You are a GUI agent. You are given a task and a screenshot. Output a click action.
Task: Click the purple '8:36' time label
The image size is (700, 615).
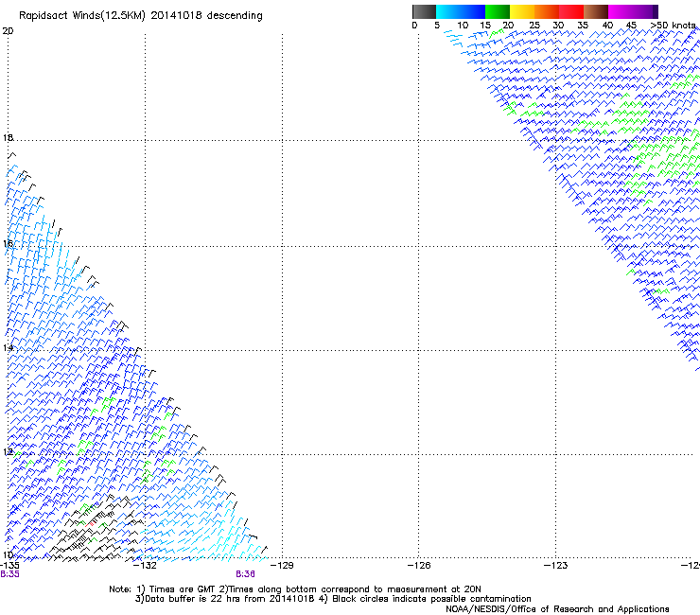[246, 574]
